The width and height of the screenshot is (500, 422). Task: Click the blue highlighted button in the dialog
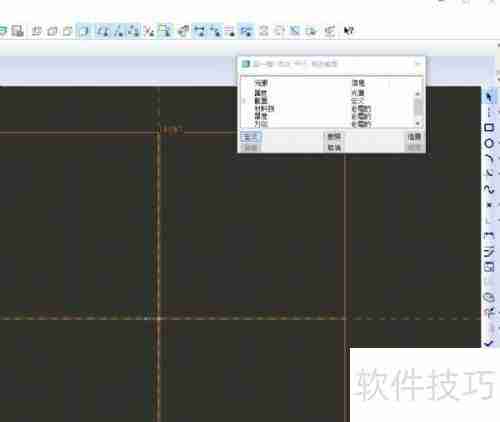click(x=251, y=137)
